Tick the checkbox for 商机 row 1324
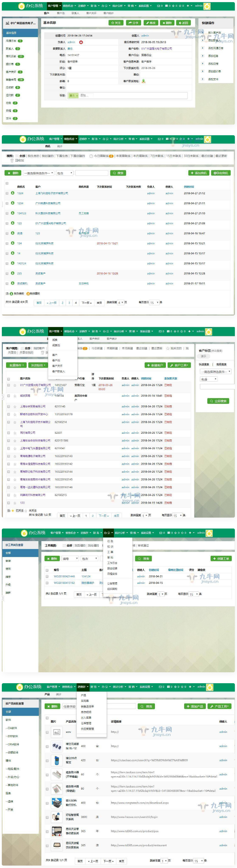The width and height of the screenshot is (237, 868). click(7, 193)
